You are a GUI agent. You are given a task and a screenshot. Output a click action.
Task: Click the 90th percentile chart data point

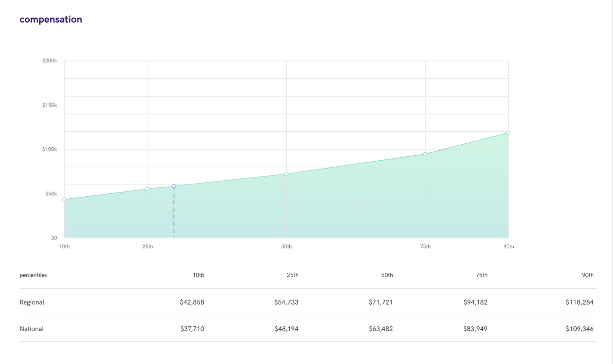508,133
